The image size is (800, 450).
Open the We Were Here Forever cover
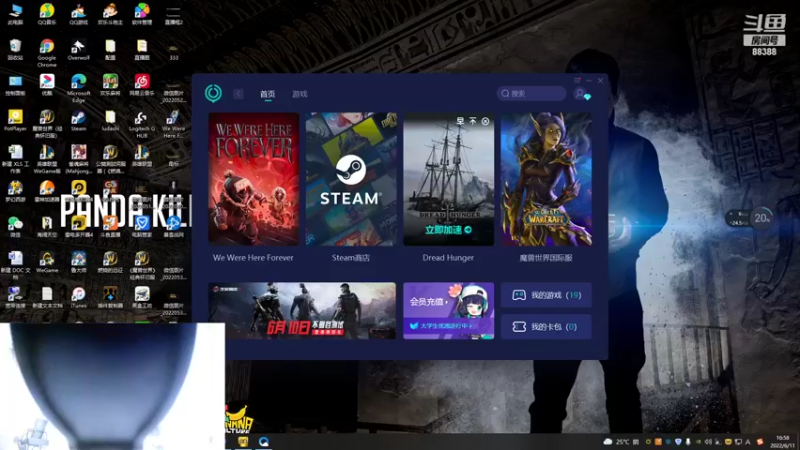[254, 179]
